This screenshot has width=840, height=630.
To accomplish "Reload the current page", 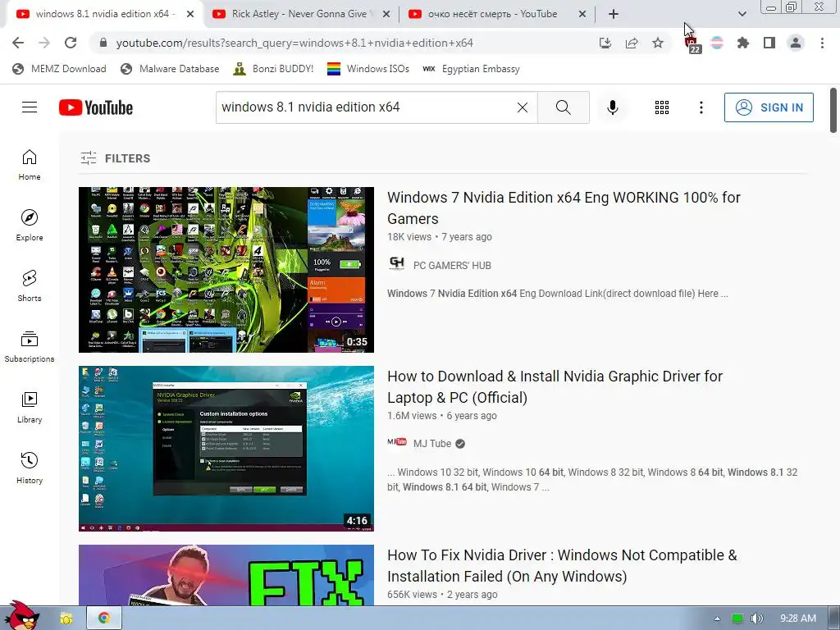I will point(71,43).
